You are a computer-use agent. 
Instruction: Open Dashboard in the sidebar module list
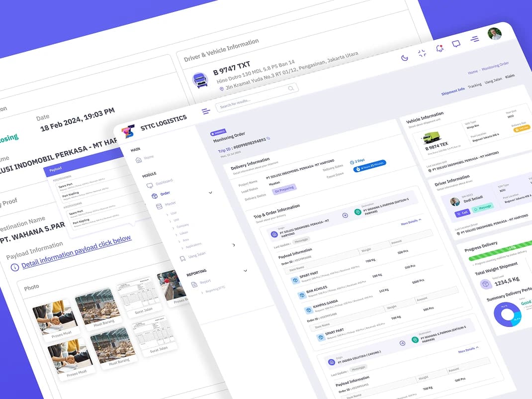coord(164,183)
